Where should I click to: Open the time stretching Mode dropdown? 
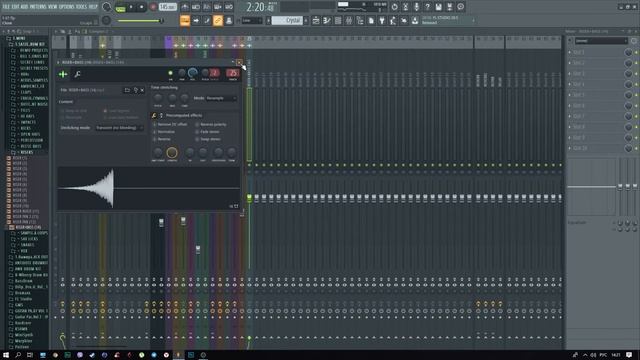tap(221, 98)
